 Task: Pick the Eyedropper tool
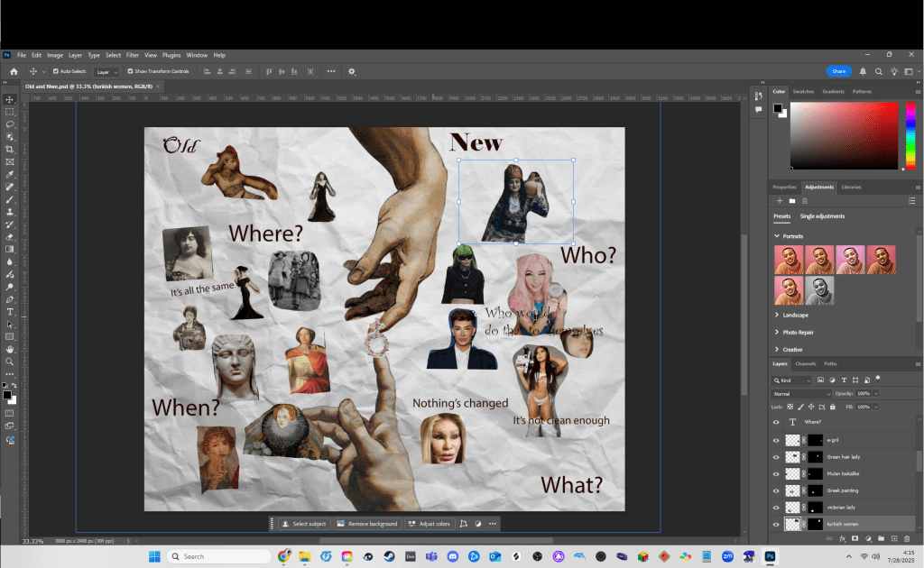[x=10, y=175]
